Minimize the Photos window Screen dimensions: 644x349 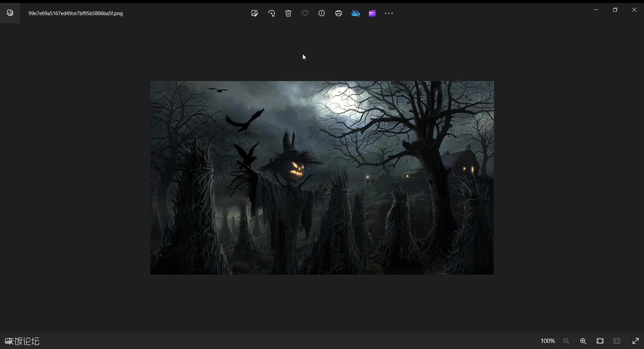click(x=596, y=10)
